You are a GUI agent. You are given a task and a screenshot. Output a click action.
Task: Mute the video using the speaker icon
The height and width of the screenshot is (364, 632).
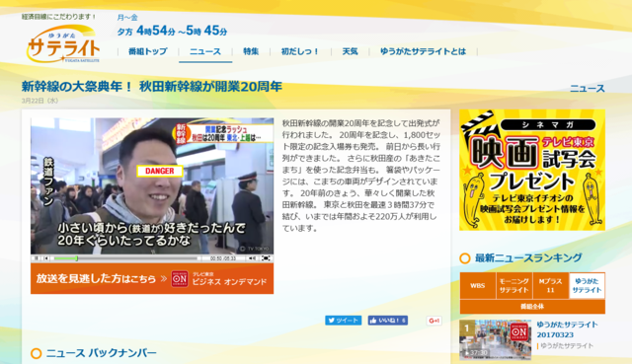click(x=253, y=258)
